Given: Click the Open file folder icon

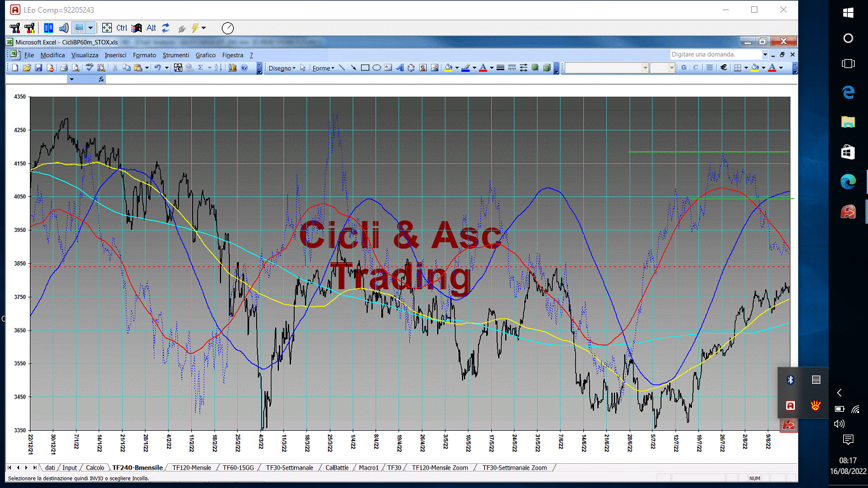Looking at the screenshot, I should click(27, 67).
